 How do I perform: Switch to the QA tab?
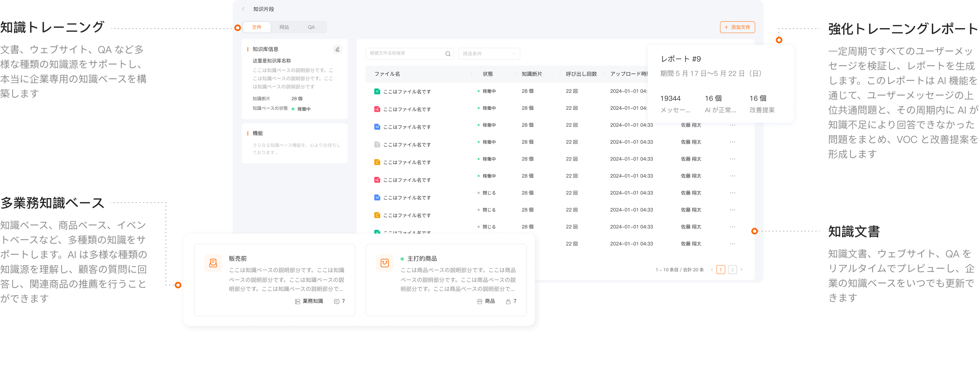click(311, 27)
